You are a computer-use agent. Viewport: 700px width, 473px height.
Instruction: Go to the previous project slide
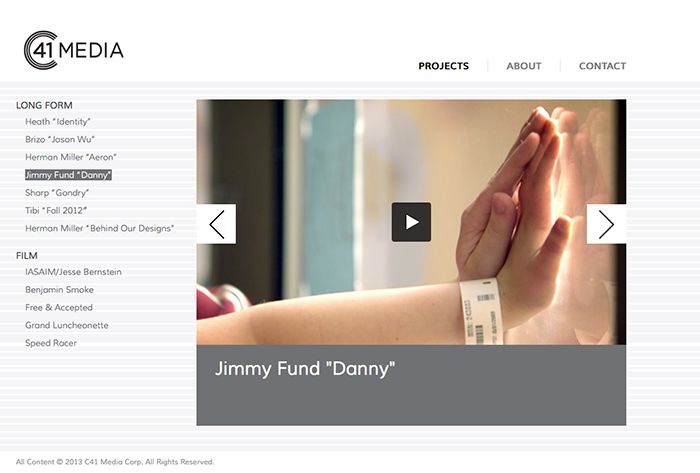point(216,224)
